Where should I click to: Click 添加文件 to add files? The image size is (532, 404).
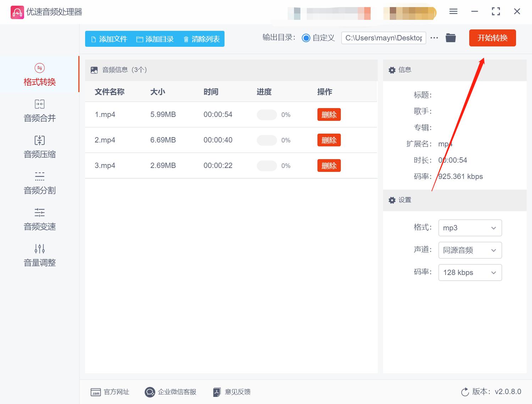coord(109,39)
